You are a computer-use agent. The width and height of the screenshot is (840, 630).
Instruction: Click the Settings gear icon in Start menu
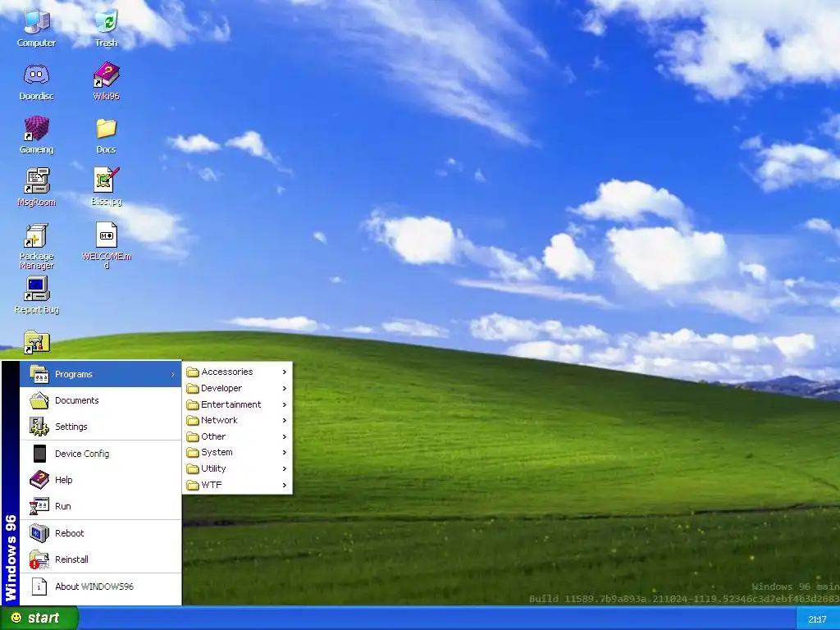tap(39, 427)
